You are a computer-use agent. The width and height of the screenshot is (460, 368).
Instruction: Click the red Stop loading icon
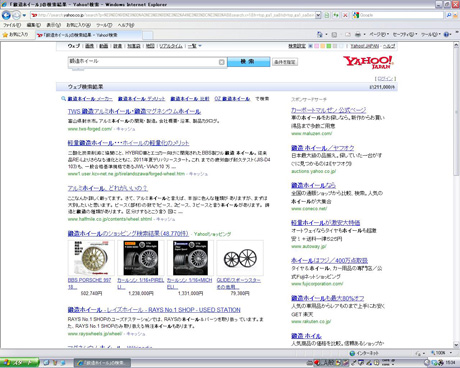click(x=345, y=15)
